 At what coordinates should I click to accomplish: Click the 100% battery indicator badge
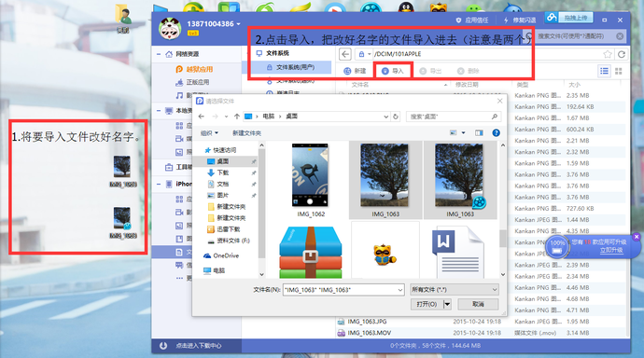(557, 246)
